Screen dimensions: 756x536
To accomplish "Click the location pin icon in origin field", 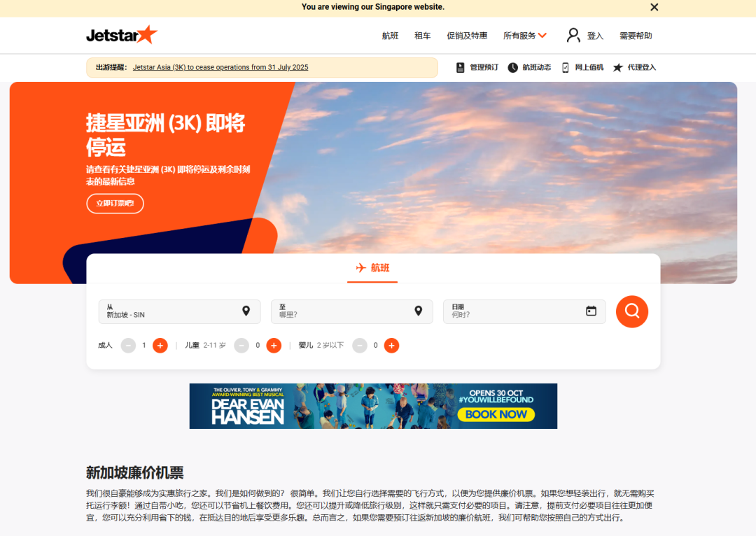I will point(246,311).
